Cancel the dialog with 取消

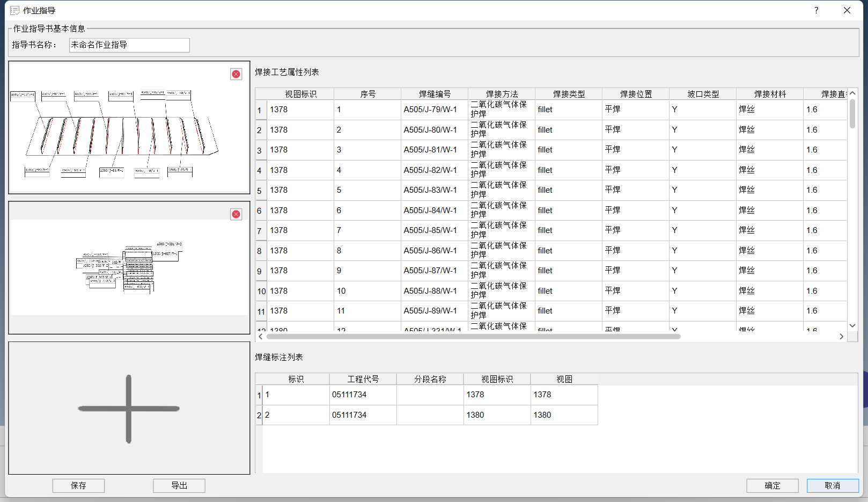pyautogui.click(x=833, y=485)
